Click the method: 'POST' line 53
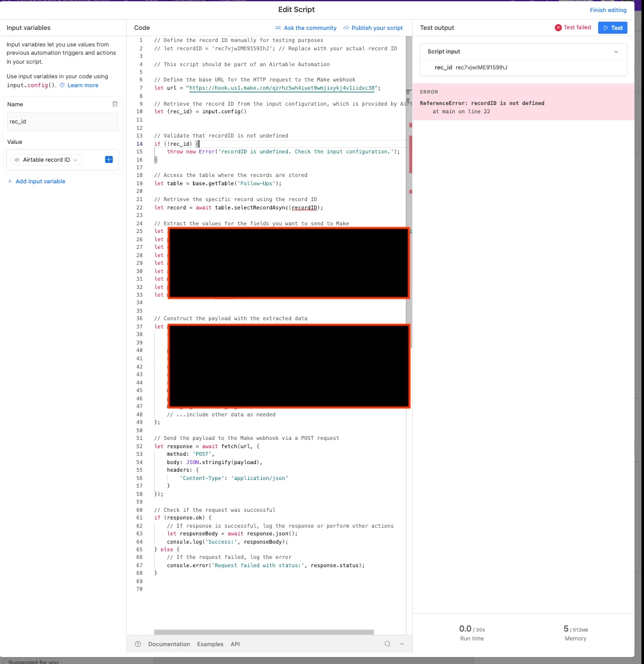Image resolution: width=644 pixels, height=664 pixels. (x=190, y=454)
